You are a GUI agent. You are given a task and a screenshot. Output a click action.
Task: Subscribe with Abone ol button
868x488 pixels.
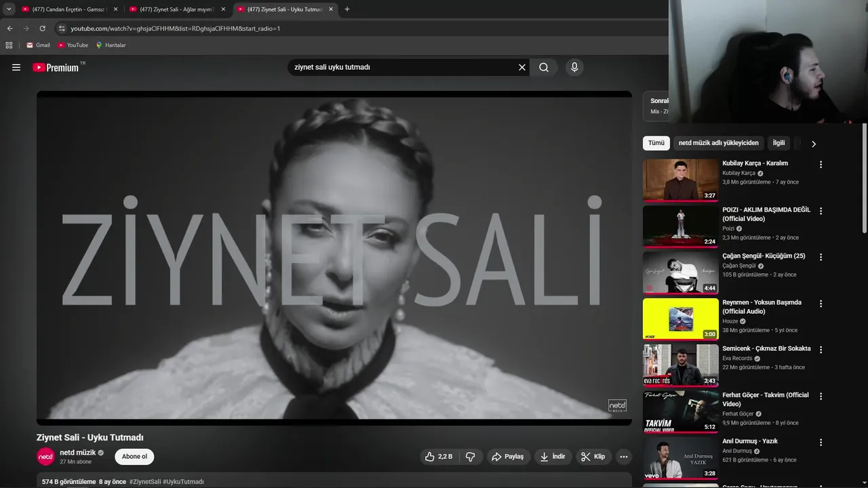click(x=134, y=457)
